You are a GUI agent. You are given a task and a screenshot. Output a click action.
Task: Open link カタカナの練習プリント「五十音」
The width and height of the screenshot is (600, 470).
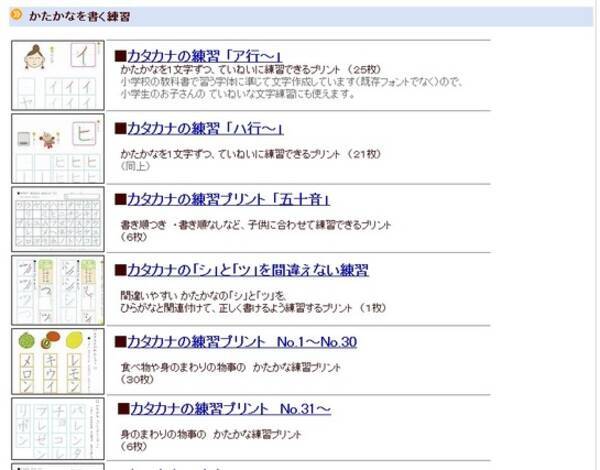[x=228, y=199]
